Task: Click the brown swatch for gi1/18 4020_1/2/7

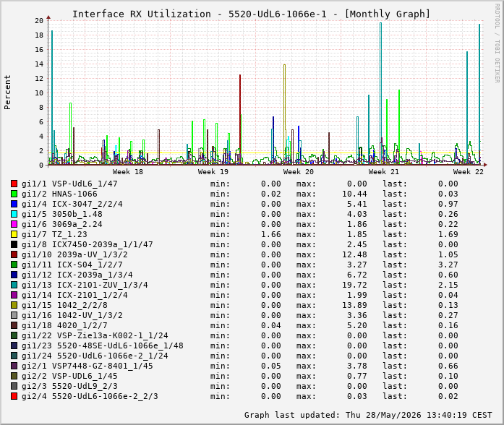Action: click(x=14, y=325)
